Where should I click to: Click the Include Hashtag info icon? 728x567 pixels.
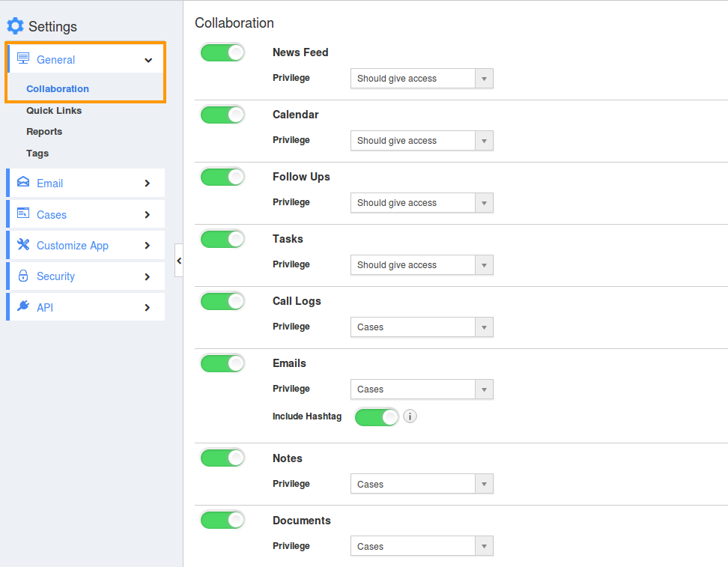coord(410,416)
